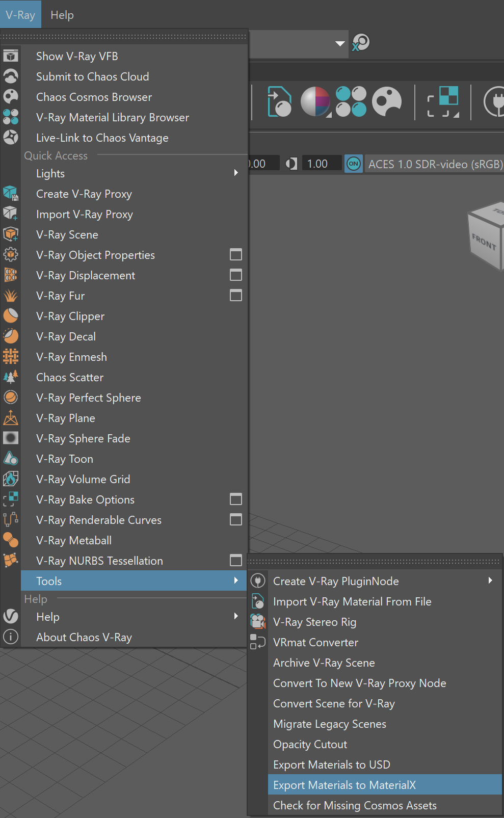504x818 pixels.
Task: Click the V-Ray Sphere Fade icon
Action: [x=11, y=438]
